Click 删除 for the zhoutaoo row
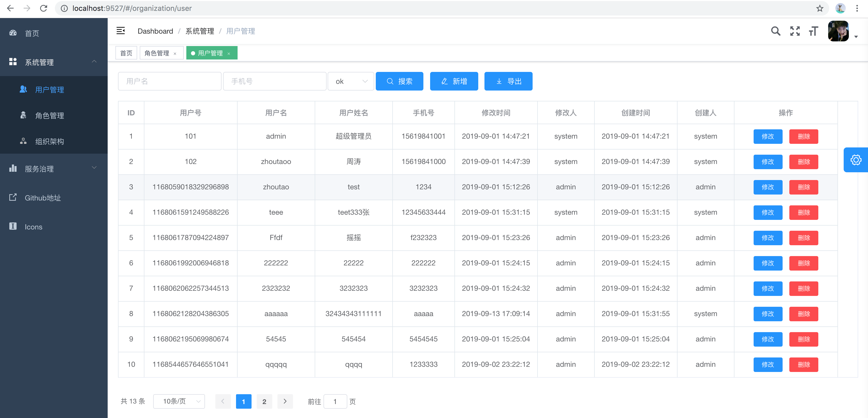The width and height of the screenshot is (868, 418). point(804,162)
